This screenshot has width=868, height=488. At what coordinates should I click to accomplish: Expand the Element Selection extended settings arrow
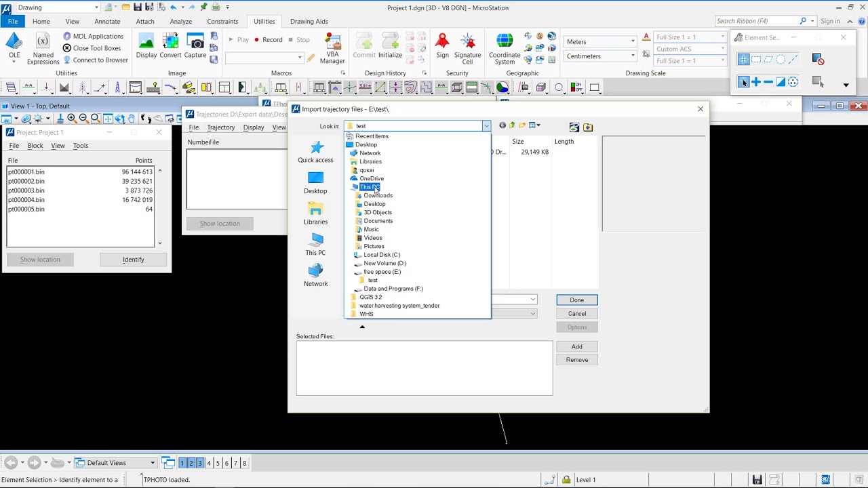point(846,85)
